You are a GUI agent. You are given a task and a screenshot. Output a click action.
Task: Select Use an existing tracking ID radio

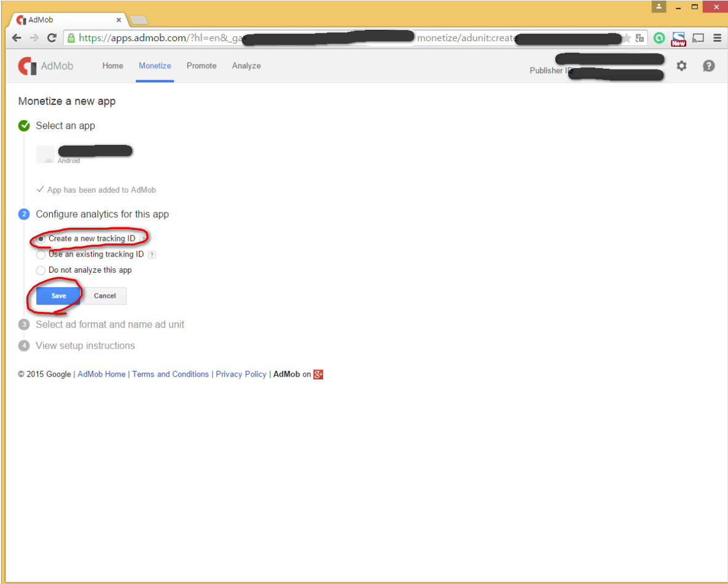click(41, 255)
